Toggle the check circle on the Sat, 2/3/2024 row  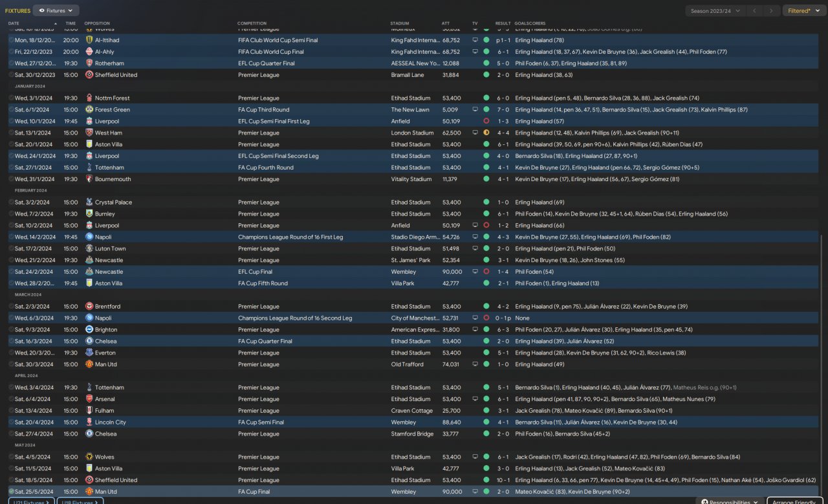(x=12, y=307)
